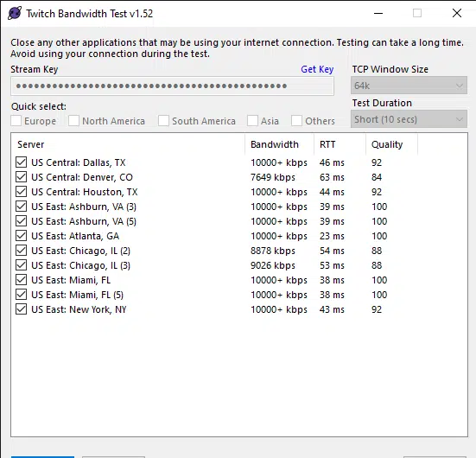476x458 pixels.
Task: Click the Stream Key input field
Action: coord(173,86)
